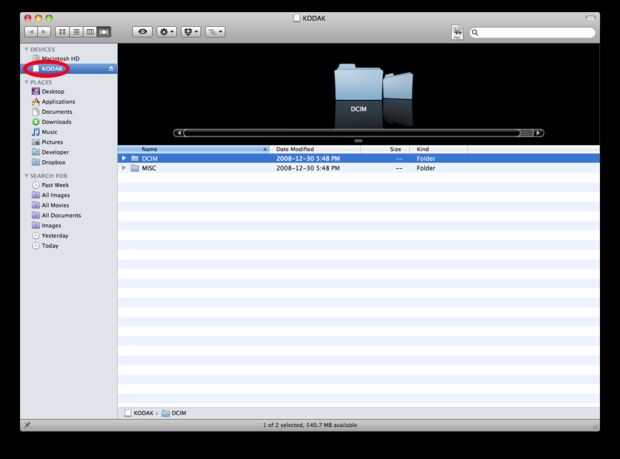Click KODAK in the path bar

[139, 413]
